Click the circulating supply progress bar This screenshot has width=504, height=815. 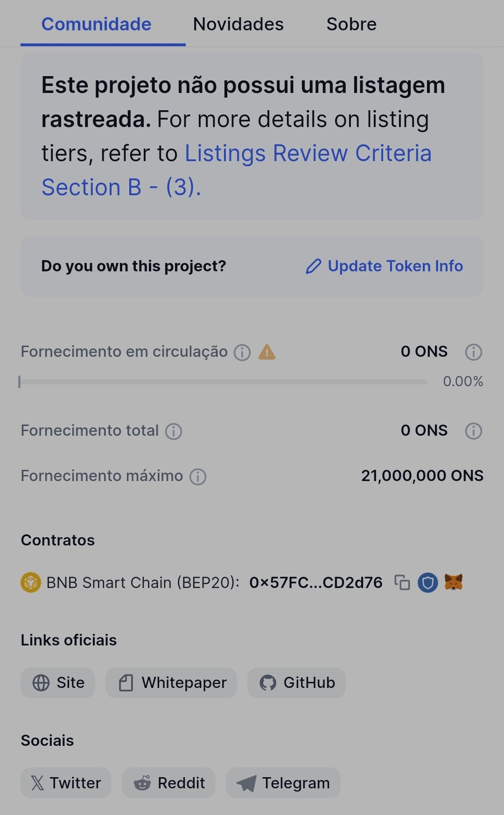[x=223, y=382]
